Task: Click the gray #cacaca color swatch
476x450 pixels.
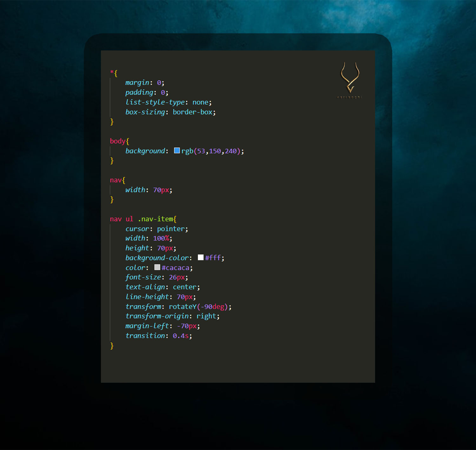Action: click(x=157, y=267)
